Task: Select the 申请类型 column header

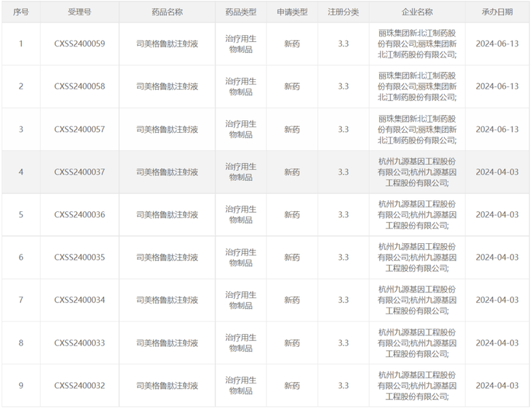Action: 292,12
